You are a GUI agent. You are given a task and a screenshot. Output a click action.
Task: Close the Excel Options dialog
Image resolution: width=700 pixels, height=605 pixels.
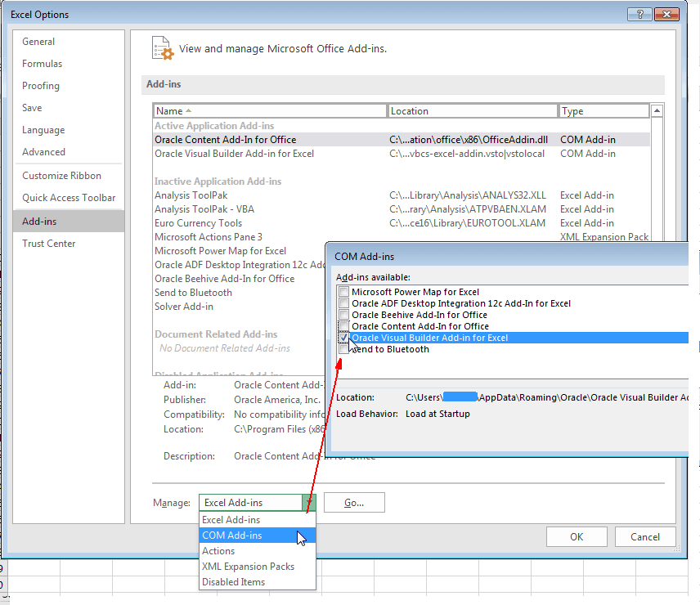666,14
